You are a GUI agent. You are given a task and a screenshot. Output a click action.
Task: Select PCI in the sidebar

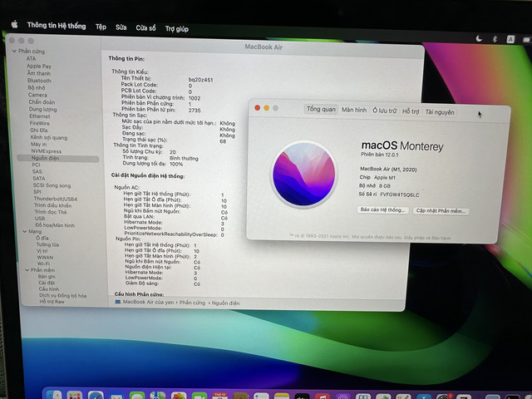(x=36, y=165)
